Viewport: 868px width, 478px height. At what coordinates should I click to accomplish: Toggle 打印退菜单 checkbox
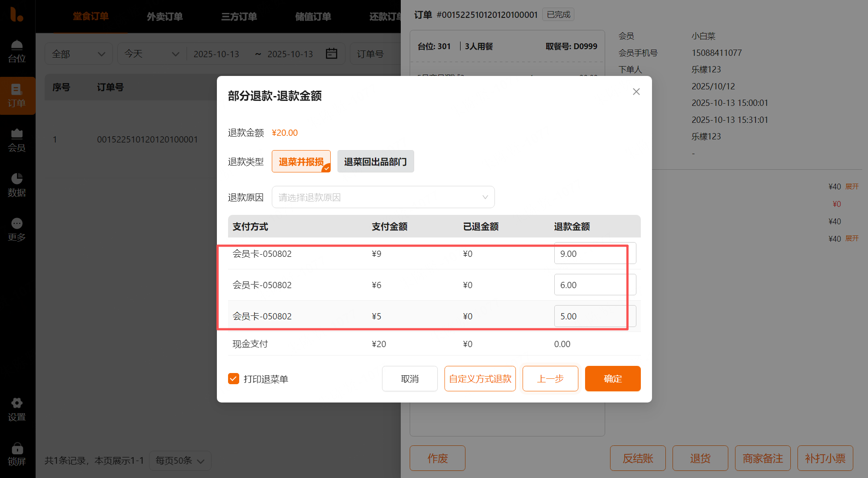[233, 379]
